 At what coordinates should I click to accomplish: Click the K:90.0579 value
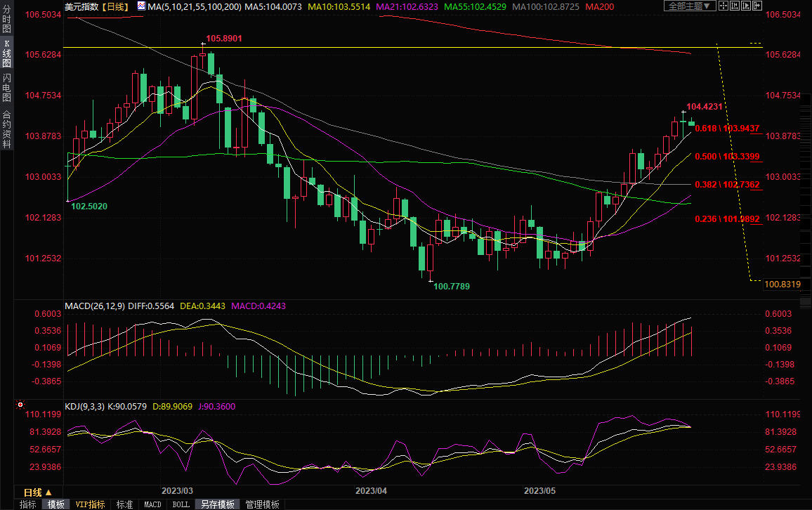click(127, 407)
